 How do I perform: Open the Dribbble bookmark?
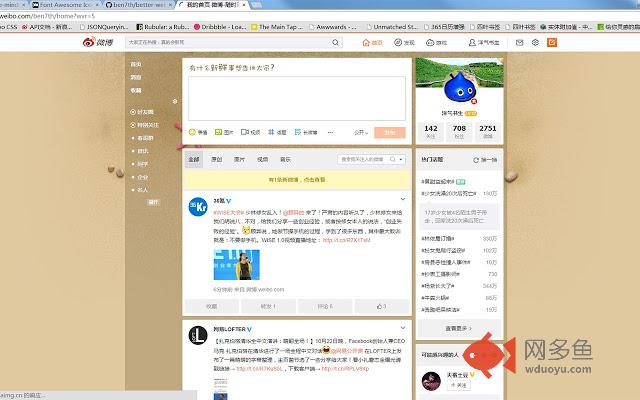[x=220, y=27]
